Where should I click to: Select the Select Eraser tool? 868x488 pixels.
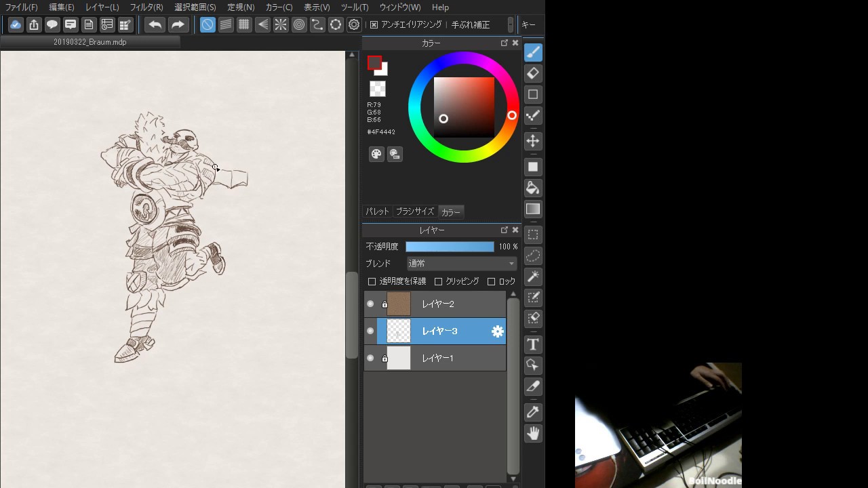533,319
